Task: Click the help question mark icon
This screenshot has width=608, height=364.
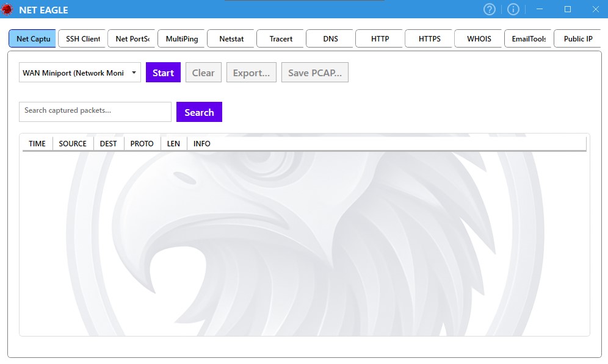Action: [x=490, y=9]
